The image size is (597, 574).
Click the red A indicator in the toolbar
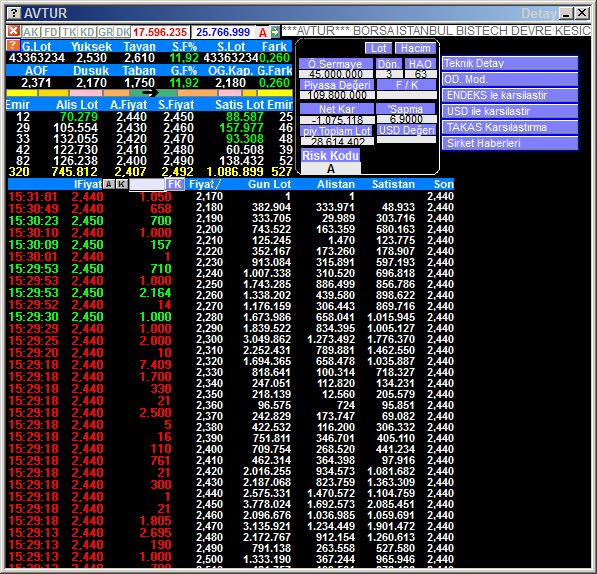pyautogui.click(x=263, y=32)
